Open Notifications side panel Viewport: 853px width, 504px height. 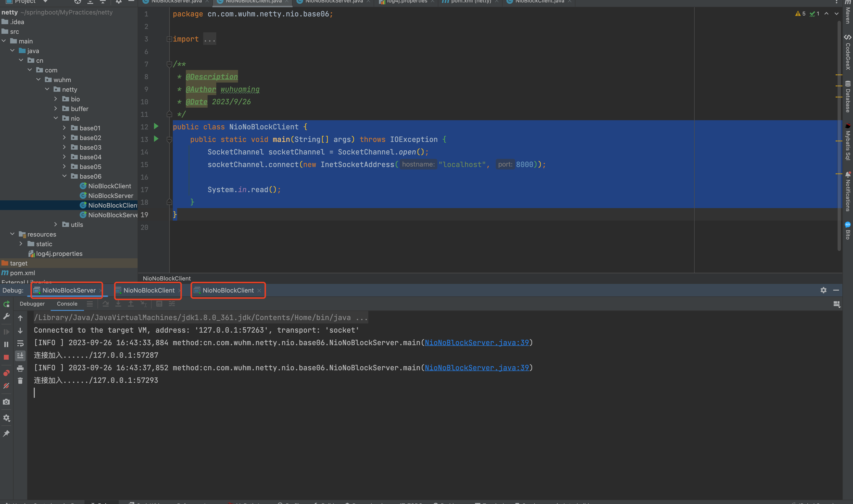(848, 192)
